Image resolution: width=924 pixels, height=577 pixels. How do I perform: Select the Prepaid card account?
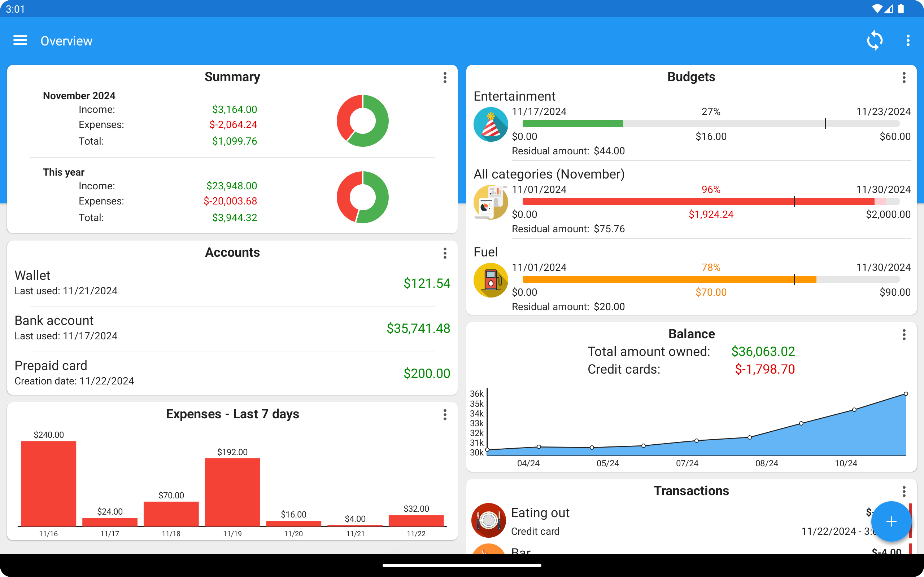232,373
